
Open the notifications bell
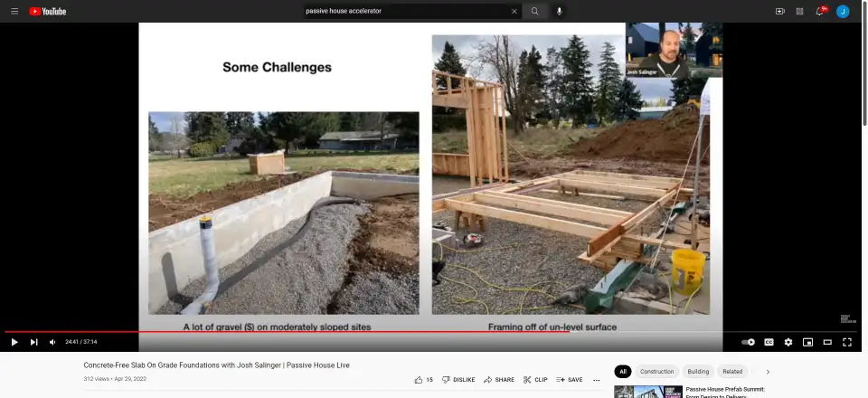(x=820, y=11)
